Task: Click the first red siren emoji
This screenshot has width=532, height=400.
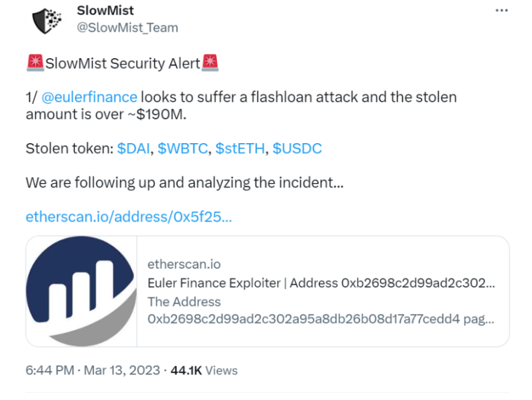Action: (x=35, y=63)
